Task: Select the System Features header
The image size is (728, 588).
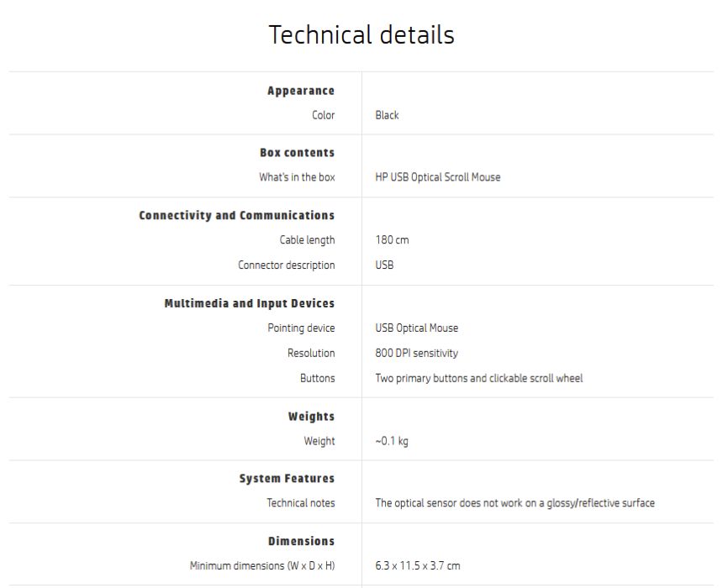Action: (x=287, y=479)
